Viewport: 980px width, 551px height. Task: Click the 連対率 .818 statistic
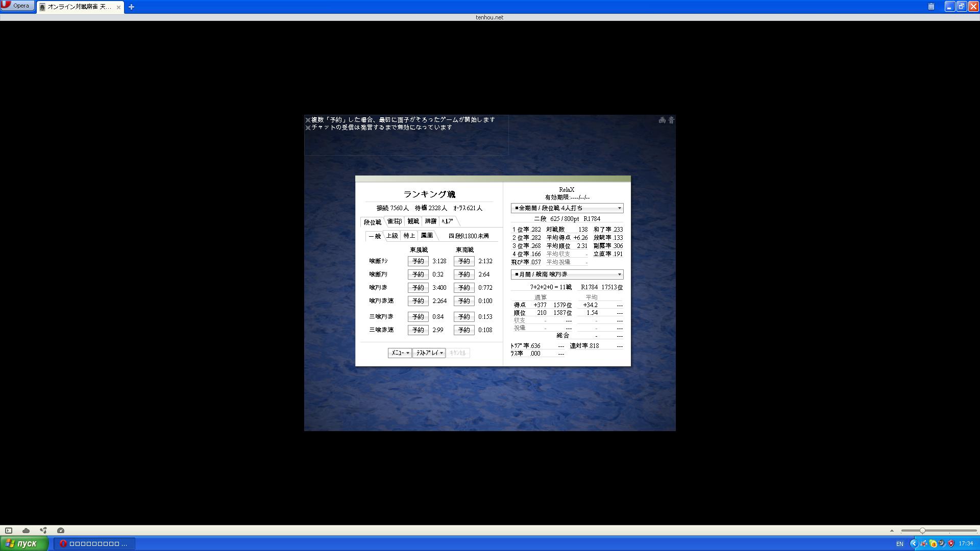coord(584,346)
